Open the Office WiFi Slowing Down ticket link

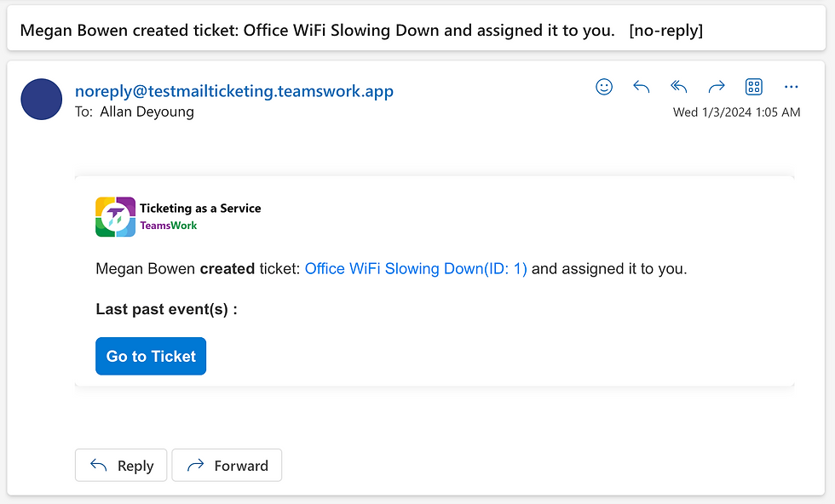(x=416, y=269)
